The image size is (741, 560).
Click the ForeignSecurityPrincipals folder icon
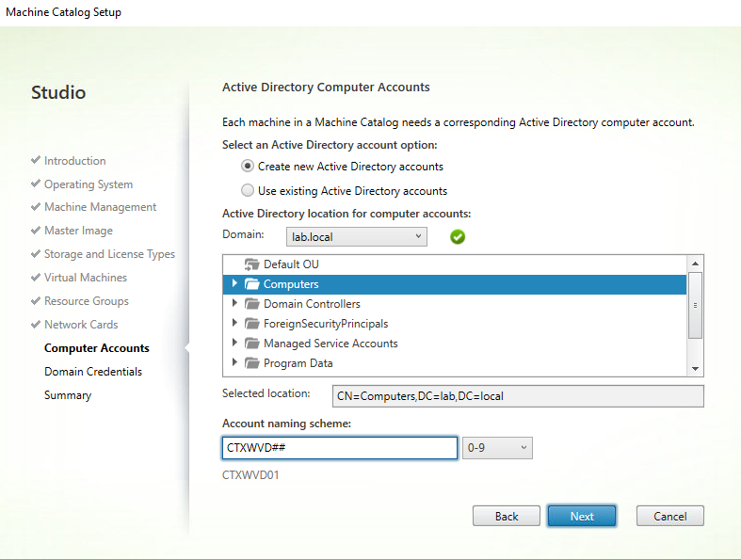tap(252, 324)
